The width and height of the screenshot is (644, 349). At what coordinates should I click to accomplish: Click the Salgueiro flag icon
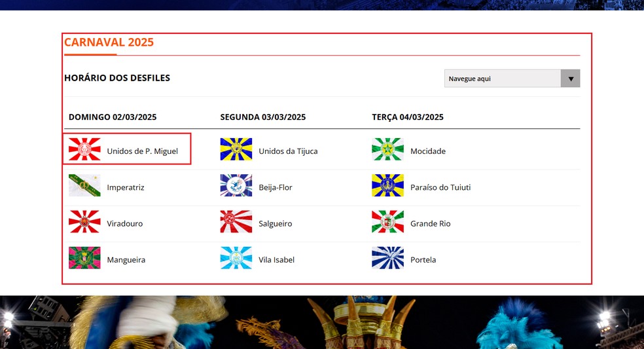(236, 221)
